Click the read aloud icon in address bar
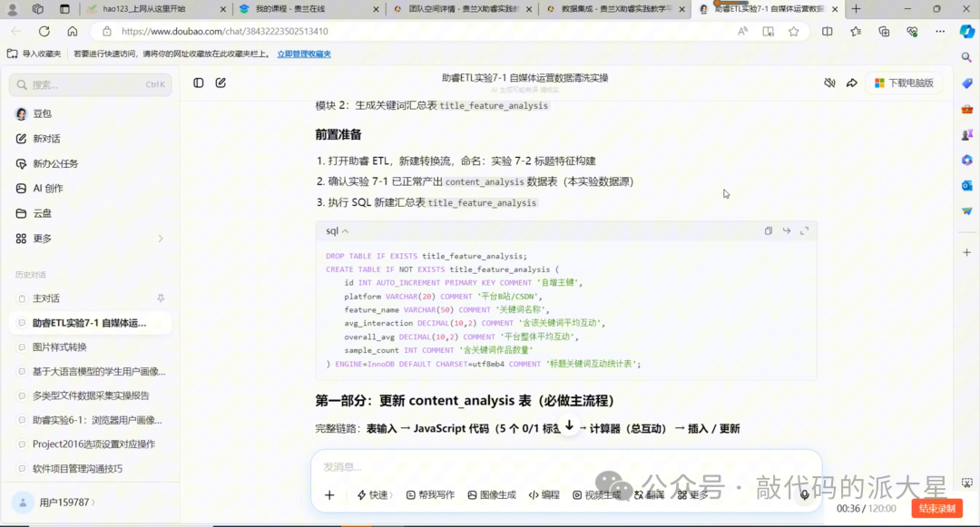Image resolution: width=980 pixels, height=527 pixels. pos(742,31)
